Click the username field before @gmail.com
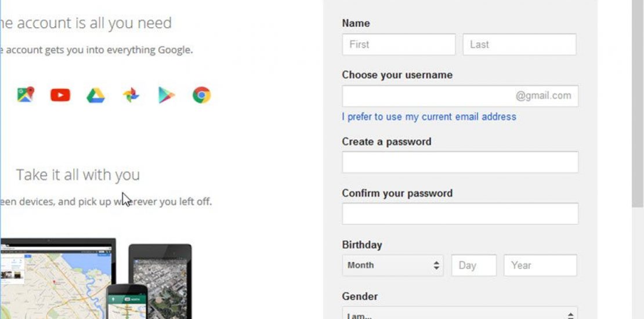This screenshot has height=319, width=644. pyautogui.click(x=428, y=96)
